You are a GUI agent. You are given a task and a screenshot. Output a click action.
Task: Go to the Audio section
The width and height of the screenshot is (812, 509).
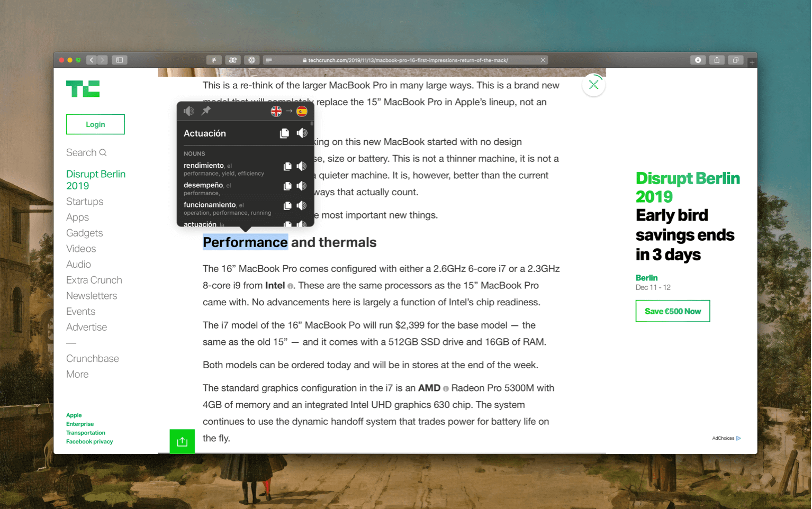[x=78, y=264]
